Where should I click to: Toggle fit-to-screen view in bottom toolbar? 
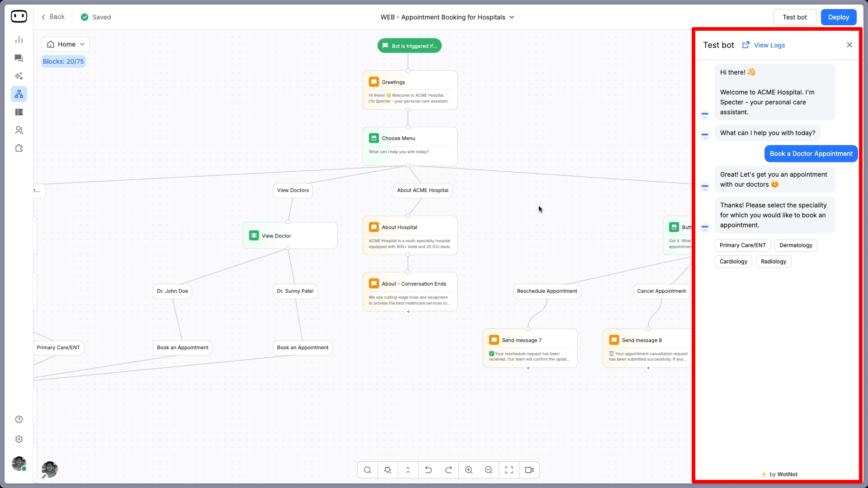(509, 470)
